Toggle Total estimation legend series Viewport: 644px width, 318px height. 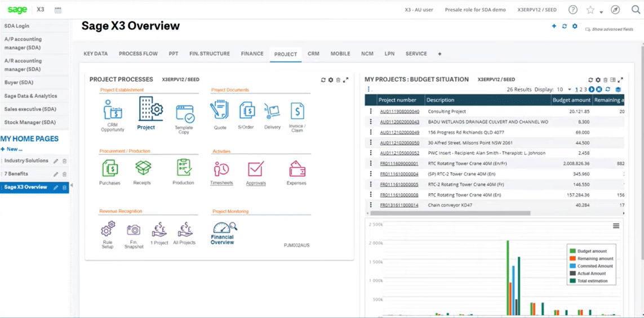pos(589,281)
